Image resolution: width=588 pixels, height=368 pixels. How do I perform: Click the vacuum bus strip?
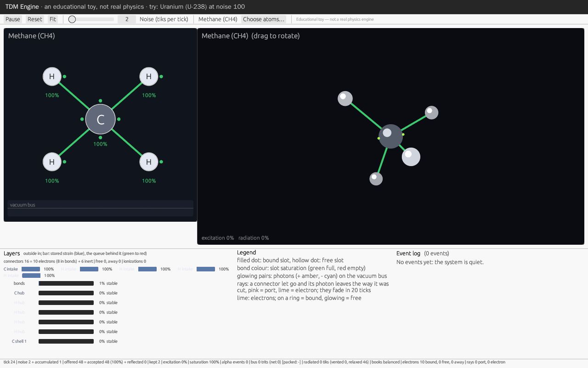100,208
